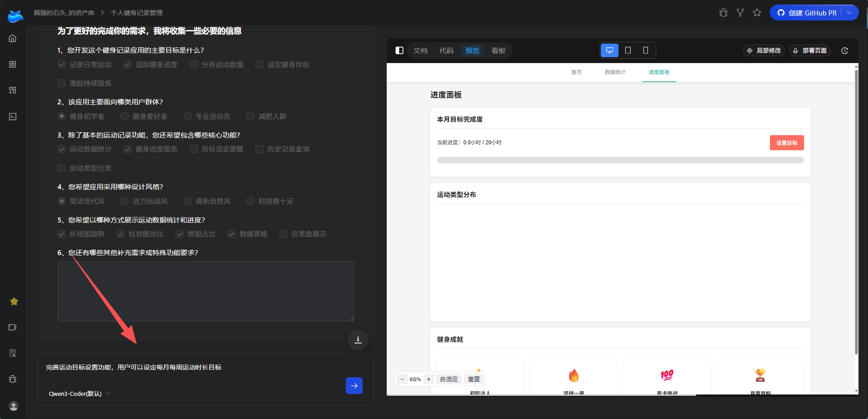This screenshot has height=419, width=868.
Task: Open the Qwen3-Coder model dropdown
Action: (80, 394)
